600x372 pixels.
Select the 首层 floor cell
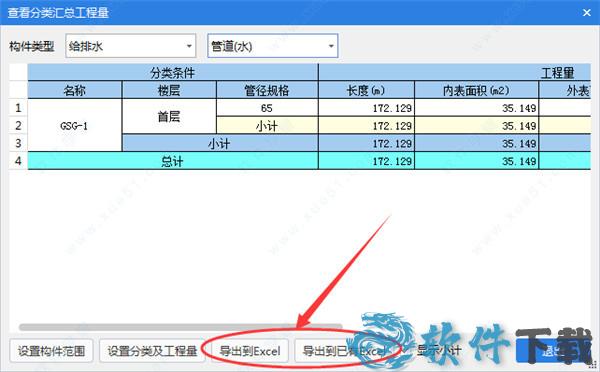(x=169, y=116)
